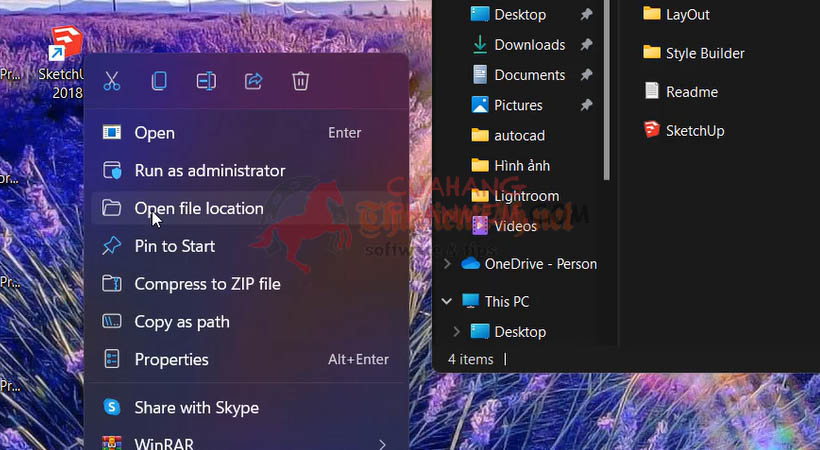The width and height of the screenshot is (820, 450).
Task: Select the Readme text file
Action: click(681, 92)
